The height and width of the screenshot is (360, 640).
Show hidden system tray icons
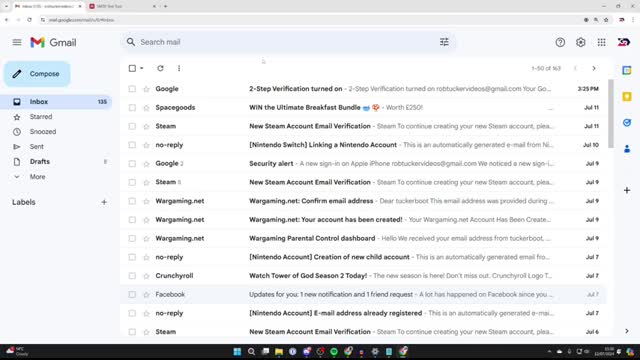pos(549,351)
